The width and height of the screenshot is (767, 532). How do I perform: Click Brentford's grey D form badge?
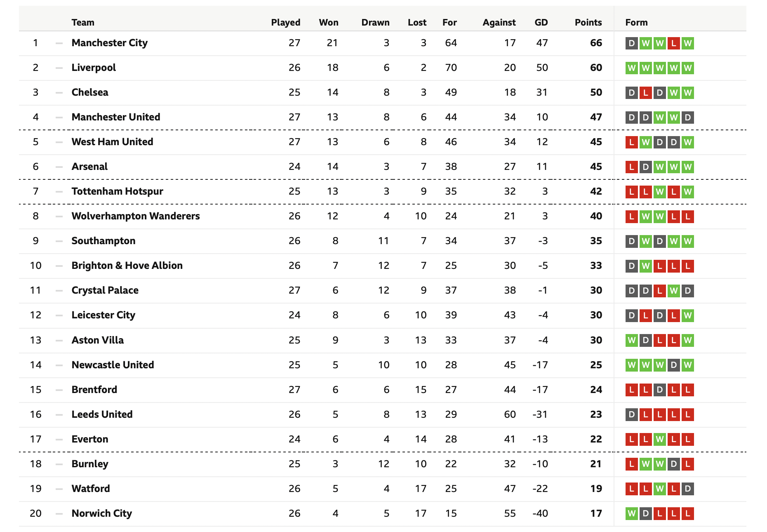point(660,390)
